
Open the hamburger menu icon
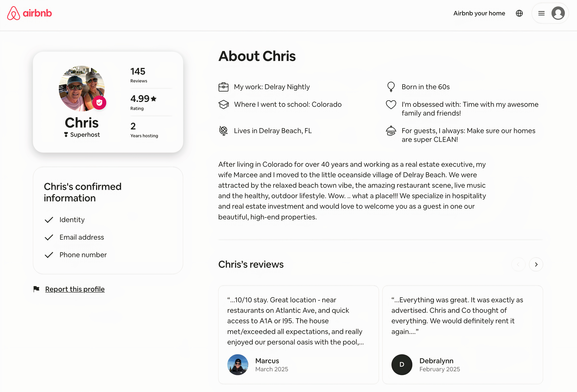(542, 13)
